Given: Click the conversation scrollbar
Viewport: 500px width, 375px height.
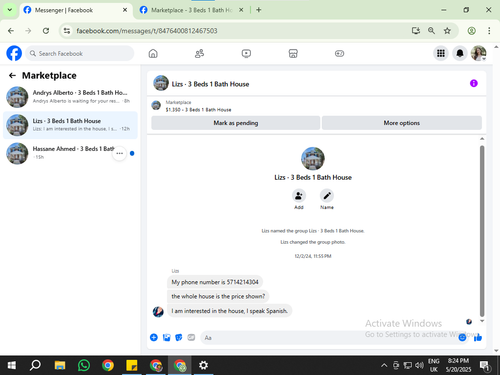Looking at the screenshot, I should [482, 231].
